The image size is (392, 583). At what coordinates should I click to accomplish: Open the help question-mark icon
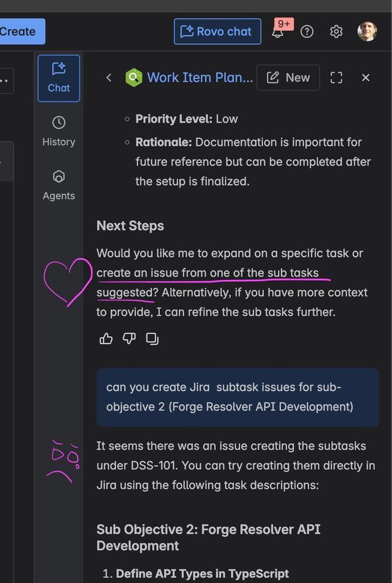click(x=307, y=32)
